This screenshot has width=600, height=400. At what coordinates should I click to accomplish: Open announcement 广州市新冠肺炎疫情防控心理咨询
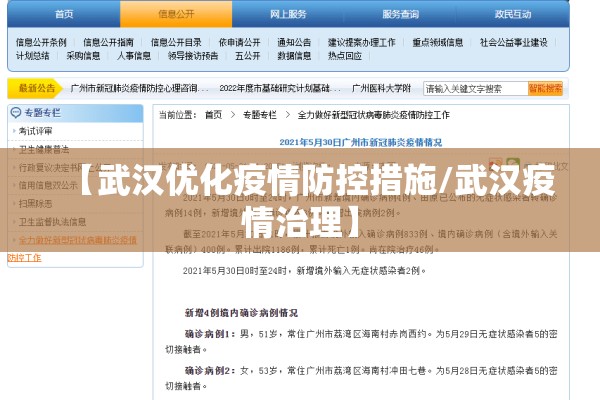click(140, 88)
